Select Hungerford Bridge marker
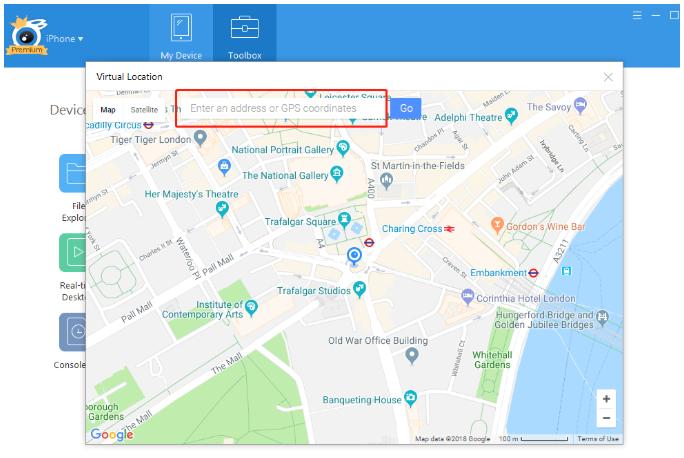This screenshot has height=458, width=684. point(602,318)
